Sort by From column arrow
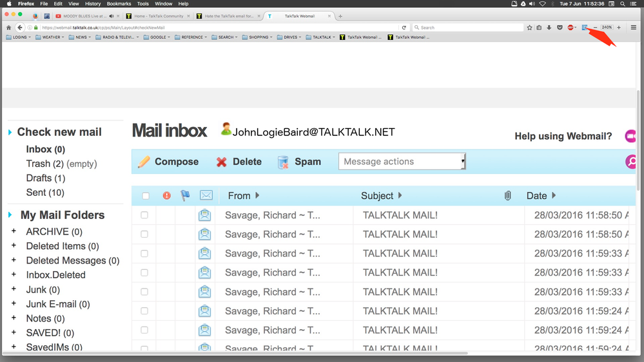Screen dimensions: 644x362 coord(257,195)
